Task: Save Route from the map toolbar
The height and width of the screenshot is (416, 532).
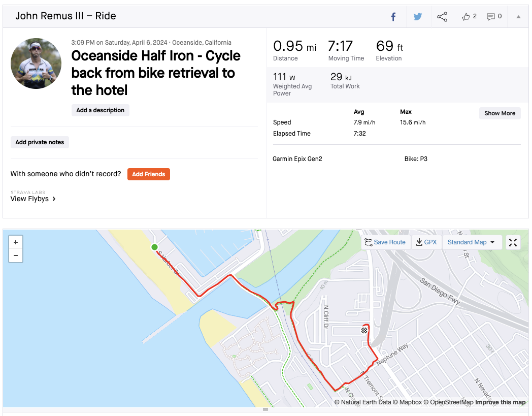Action: coord(385,242)
